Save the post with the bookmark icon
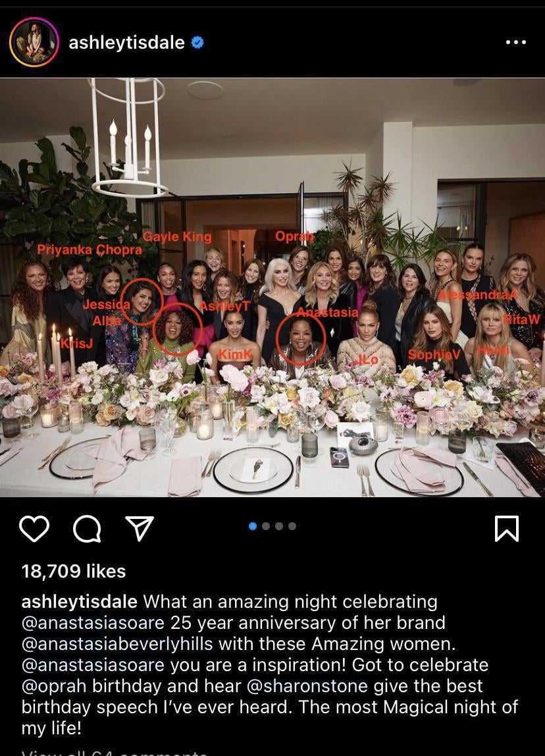 tap(507, 529)
